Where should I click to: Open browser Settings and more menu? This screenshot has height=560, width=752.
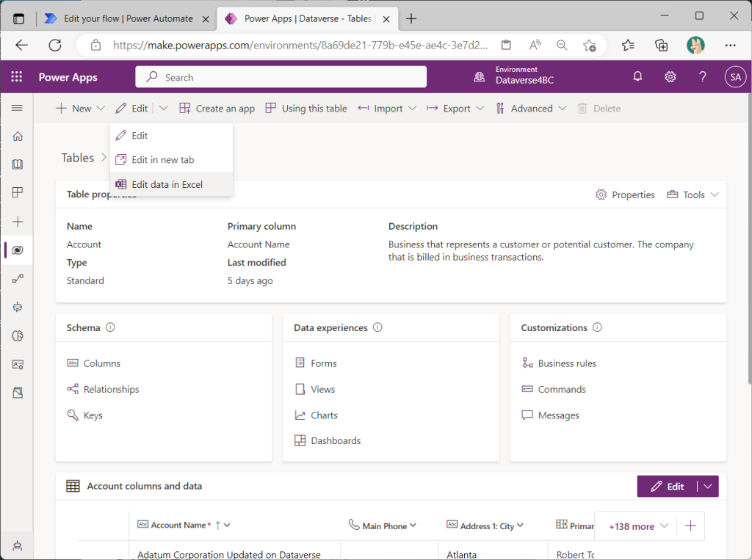tap(730, 45)
